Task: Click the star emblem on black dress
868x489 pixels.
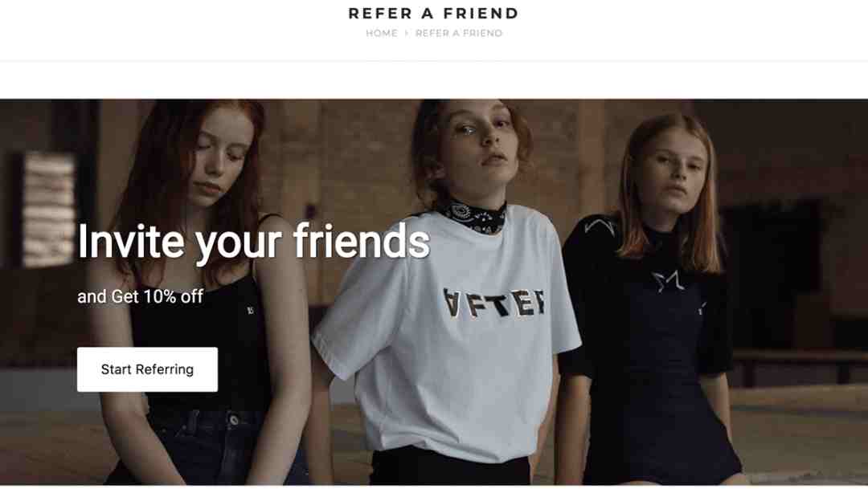Action: 667,281
